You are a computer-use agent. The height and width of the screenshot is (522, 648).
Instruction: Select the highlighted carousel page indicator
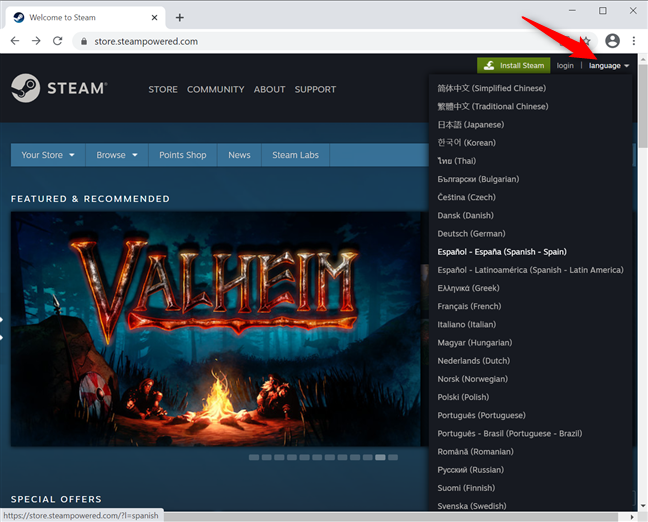tap(380, 458)
